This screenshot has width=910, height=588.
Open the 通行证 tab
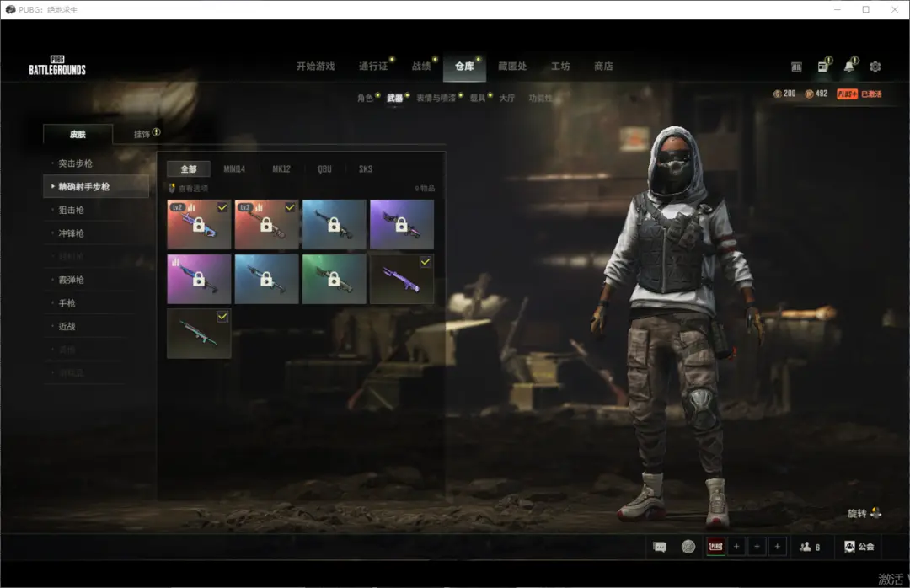[373, 67]
